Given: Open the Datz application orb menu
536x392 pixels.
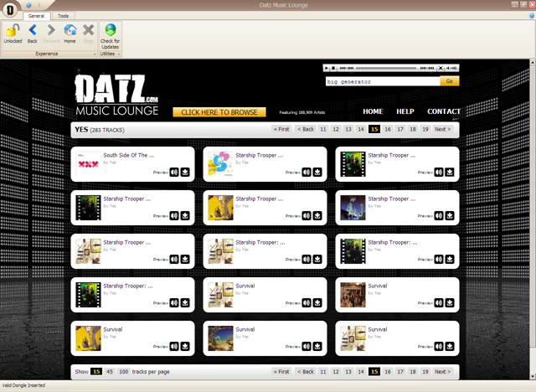Looking at the screenshot, I should pyautogui.click(x=10, y=10).
